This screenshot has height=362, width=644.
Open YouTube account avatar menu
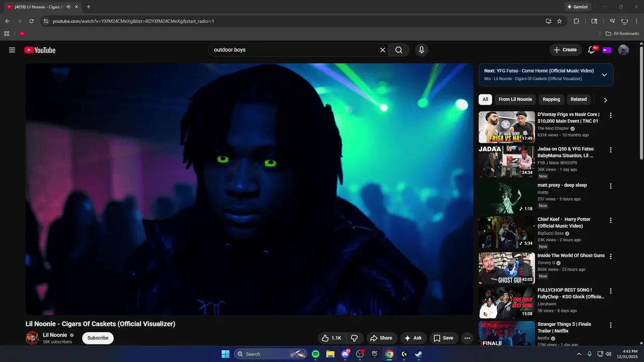(623, 50)
